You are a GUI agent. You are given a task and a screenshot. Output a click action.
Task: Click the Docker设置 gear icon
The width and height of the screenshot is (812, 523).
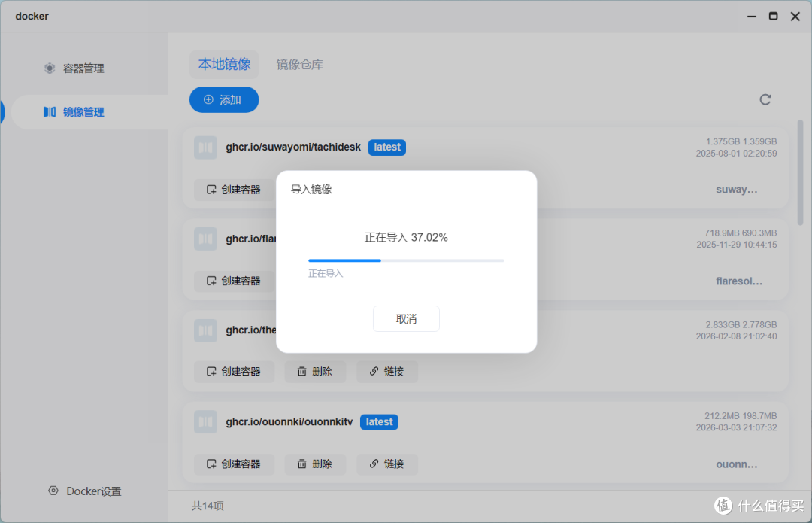(53, 491)
